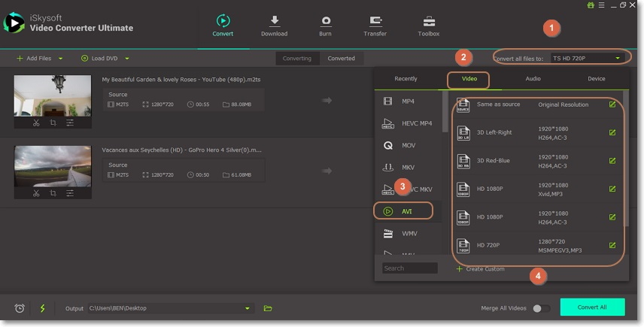Click the format Search field

tap(409, 268)
